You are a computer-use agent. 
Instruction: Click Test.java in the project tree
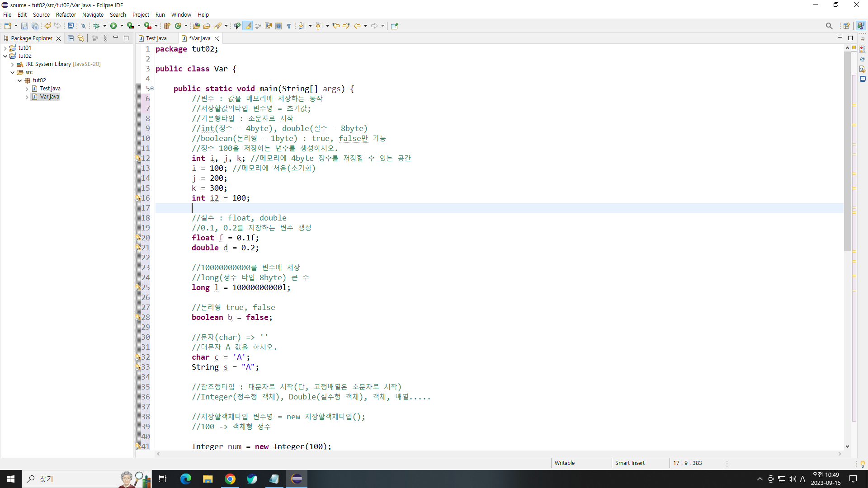(x=50, y=89)
